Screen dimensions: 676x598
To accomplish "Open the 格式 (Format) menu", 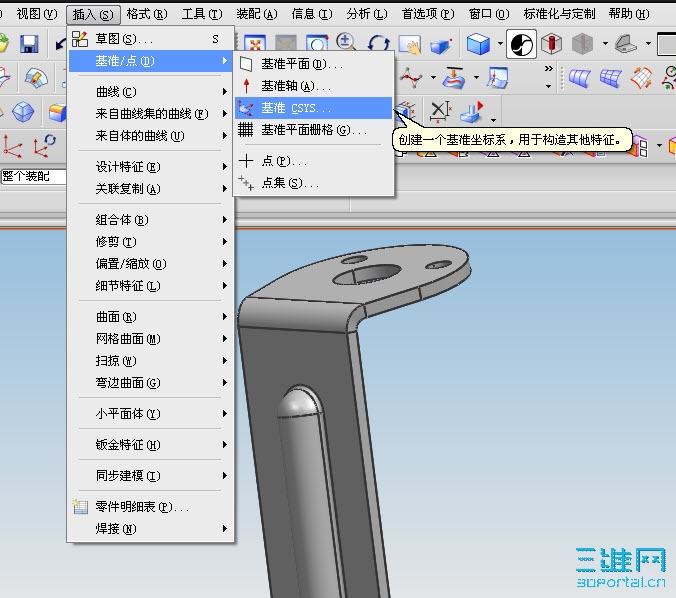I will tap(147, 14).
